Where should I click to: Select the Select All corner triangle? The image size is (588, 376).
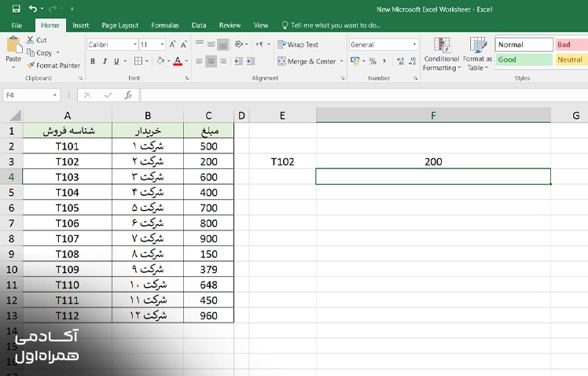14,115
